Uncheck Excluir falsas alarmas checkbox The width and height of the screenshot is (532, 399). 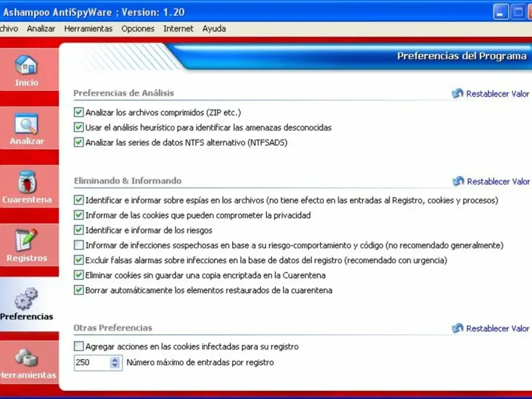click(78, 260)
